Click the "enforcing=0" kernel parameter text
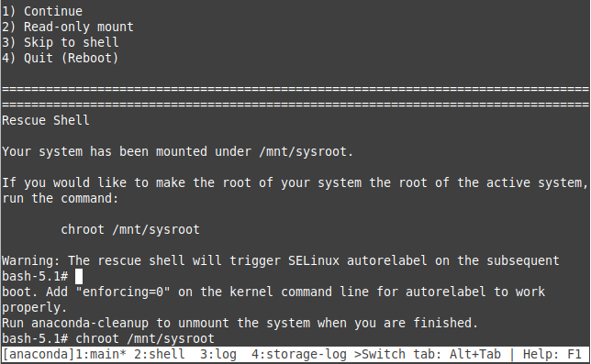The image size is (591, 364). 123,292
